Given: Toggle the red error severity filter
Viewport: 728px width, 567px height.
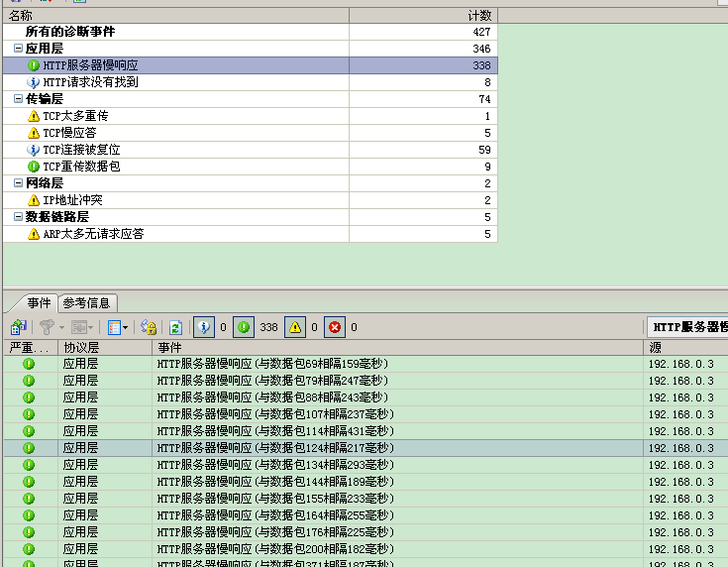Looking at the screenshot, I should 335,327.
